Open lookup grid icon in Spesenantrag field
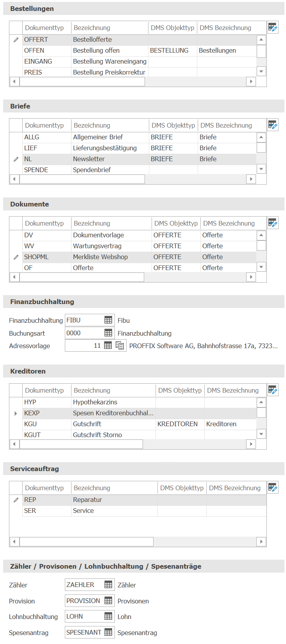 point(108,632)
